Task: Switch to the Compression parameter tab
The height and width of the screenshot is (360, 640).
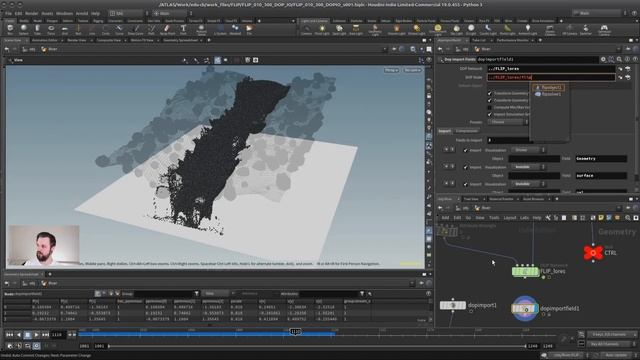Action: pyautogui.click(x=466, y=131)
